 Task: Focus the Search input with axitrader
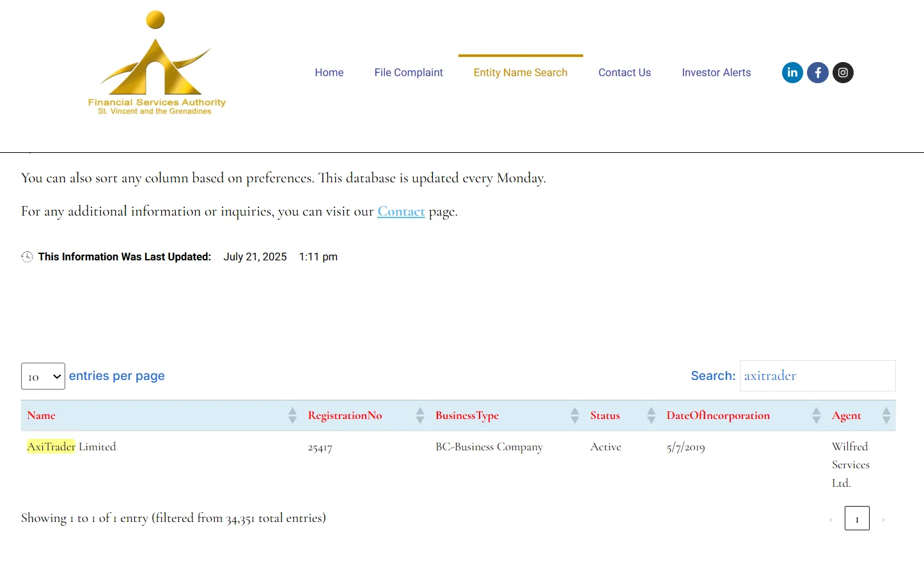point(817,376)
